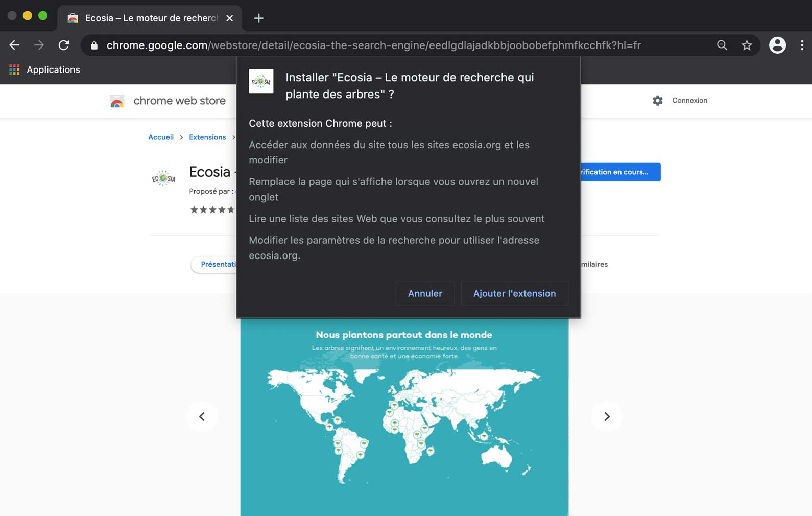Click the Connexion link

pyautogui.click(x=689, y=101)
